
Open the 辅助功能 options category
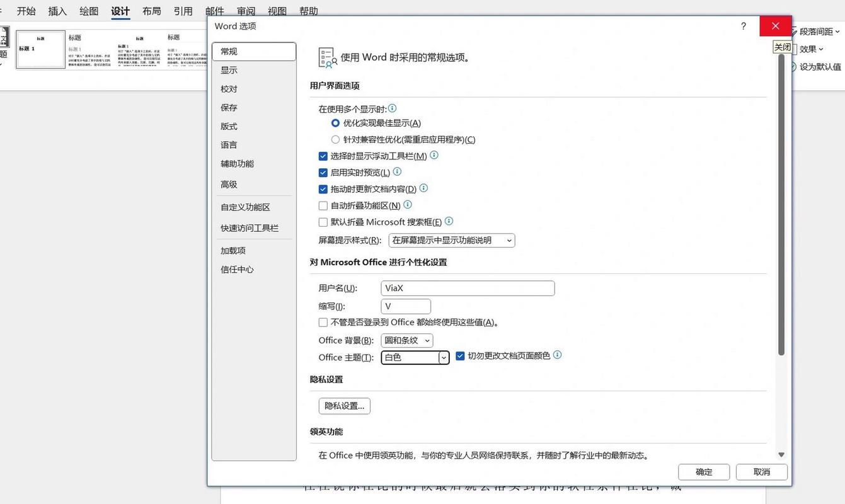254,163
